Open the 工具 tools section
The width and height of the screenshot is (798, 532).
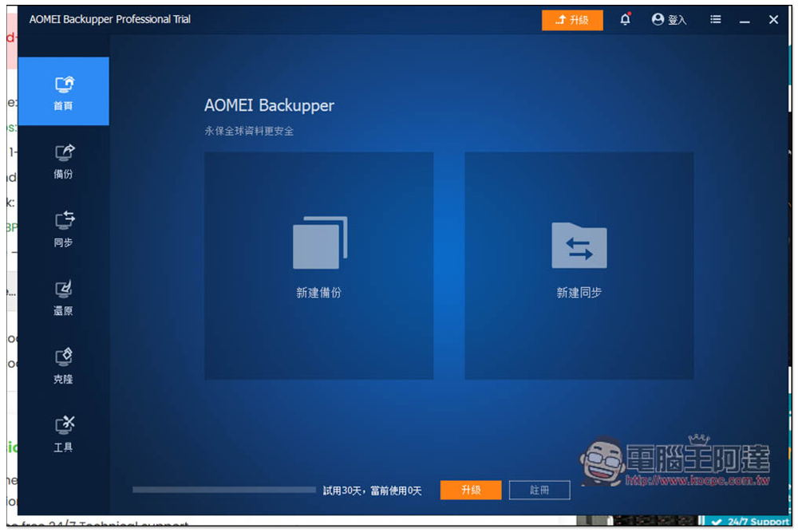click(x=63, y=433)
